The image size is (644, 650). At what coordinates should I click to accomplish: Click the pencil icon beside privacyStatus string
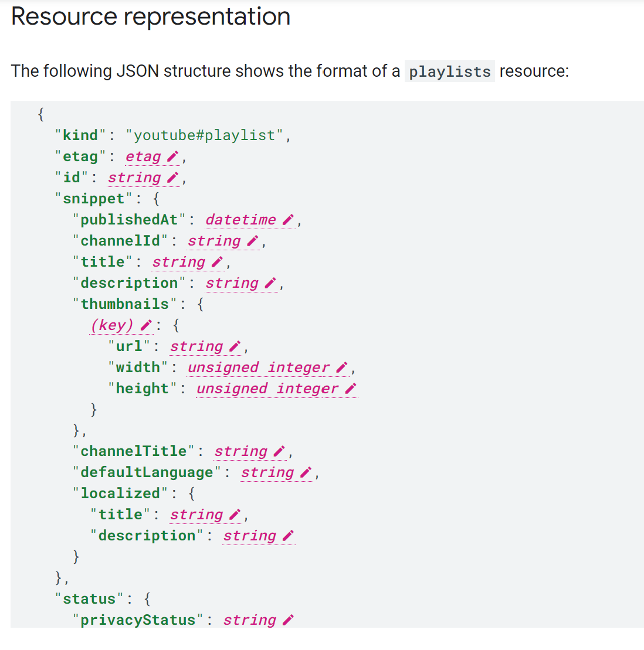pyautogui.click(x=287, y=620)
